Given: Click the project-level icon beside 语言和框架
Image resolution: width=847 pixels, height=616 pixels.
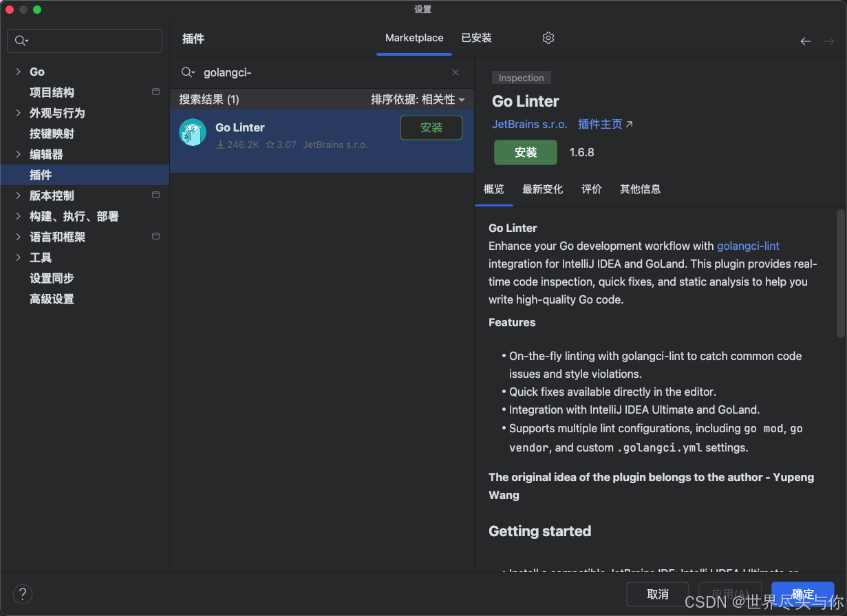Looking at the screenshot, I should pos(156,236).
